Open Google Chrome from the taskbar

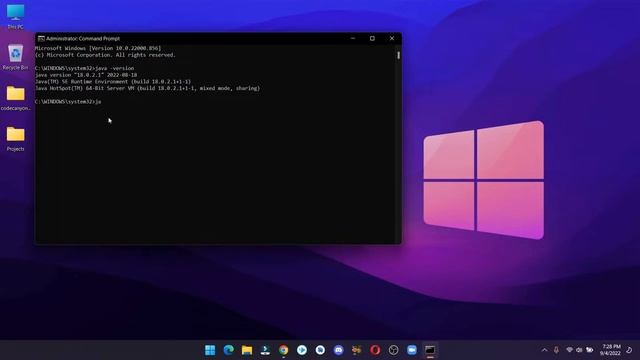(283, 350)
